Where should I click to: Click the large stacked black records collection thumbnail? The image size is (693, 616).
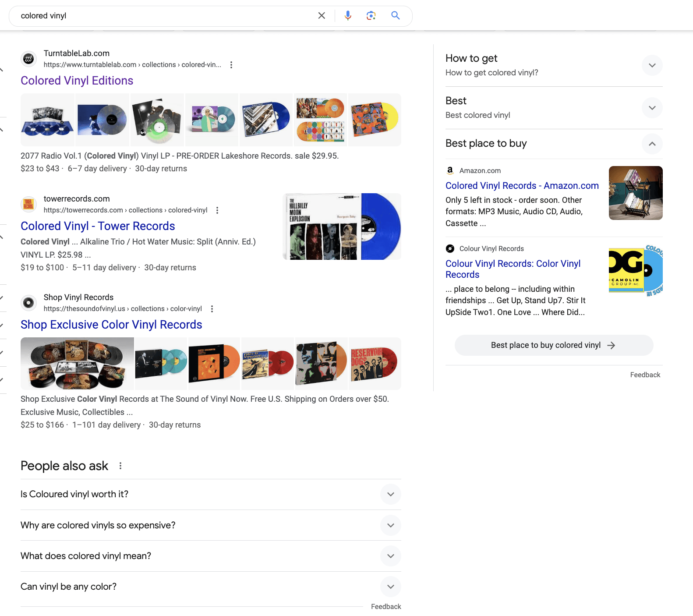77,364
